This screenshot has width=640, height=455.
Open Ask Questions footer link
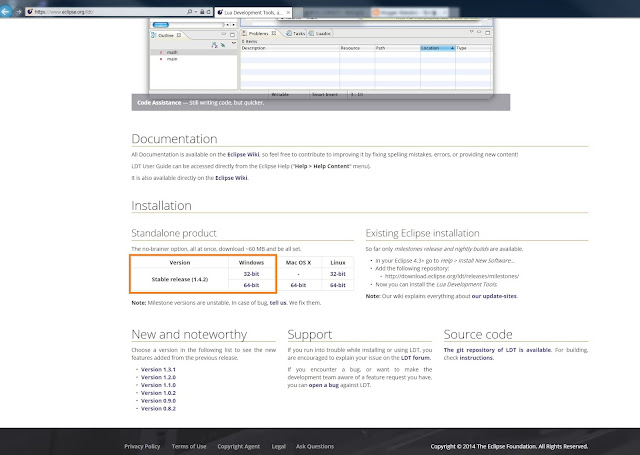click(x=315, y=446)
